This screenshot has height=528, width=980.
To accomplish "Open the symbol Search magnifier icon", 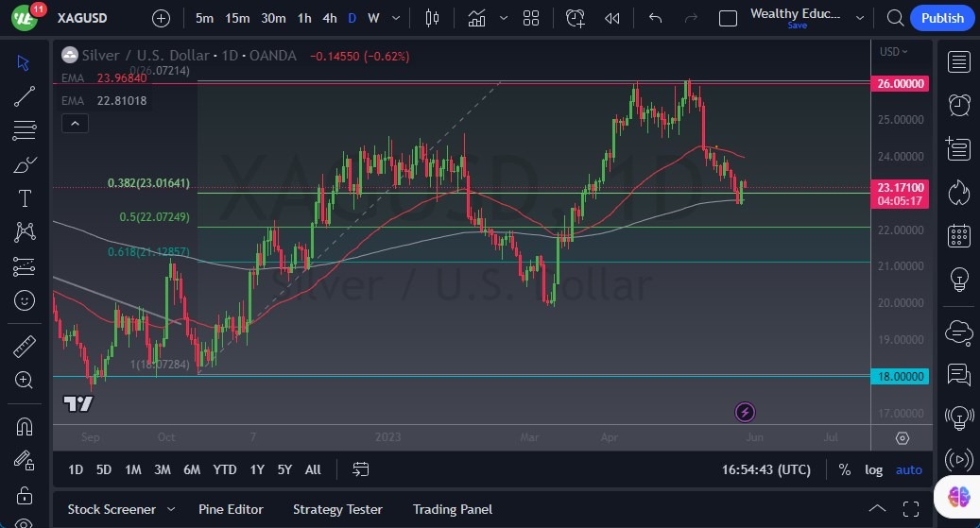I will point(895,18).
